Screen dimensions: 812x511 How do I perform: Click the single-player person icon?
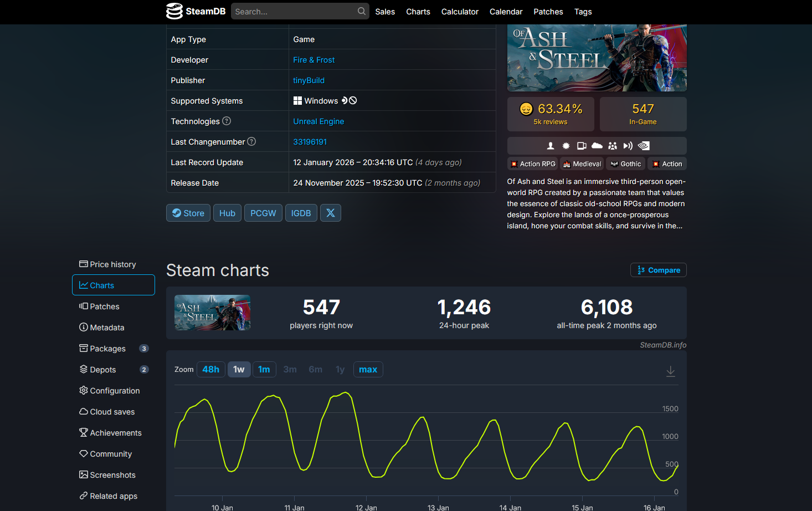(x=551, y=146)
